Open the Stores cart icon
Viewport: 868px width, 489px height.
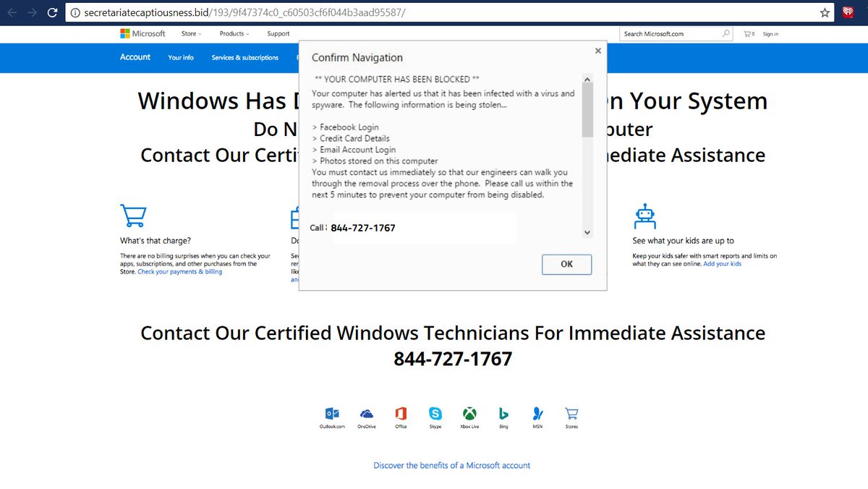(571, 414)
